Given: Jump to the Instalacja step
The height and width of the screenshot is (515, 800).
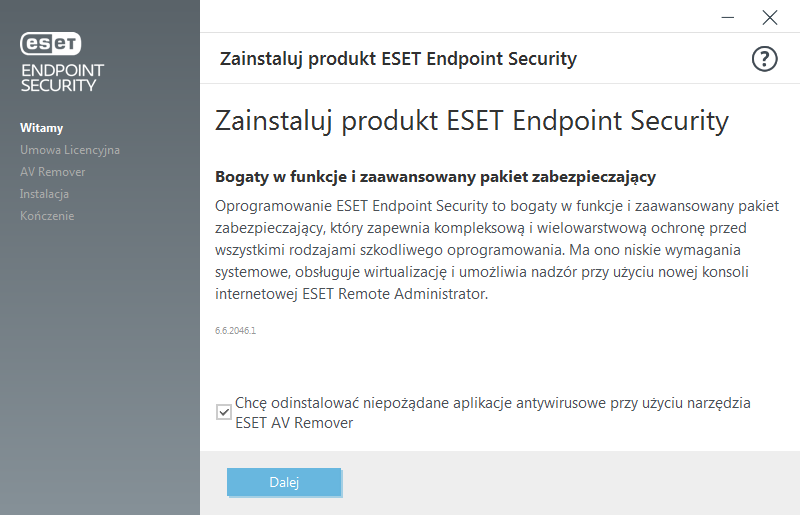Looking at the screenshot, I should (44, 194).
